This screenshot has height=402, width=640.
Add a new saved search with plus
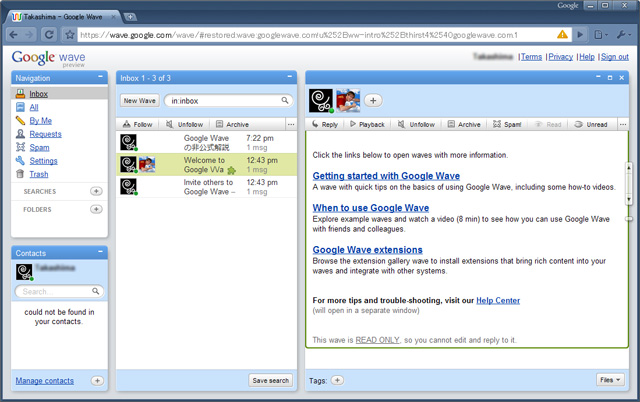[96, 191]
